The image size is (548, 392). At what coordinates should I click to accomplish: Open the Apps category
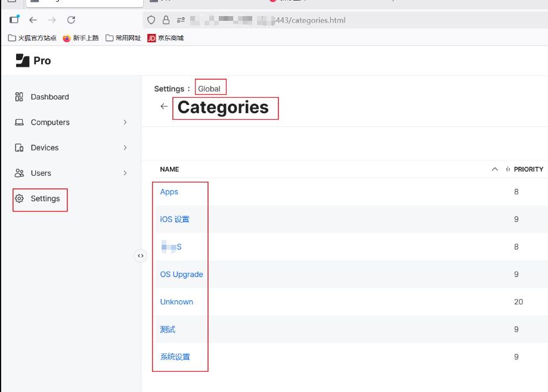tap(169, 192)
